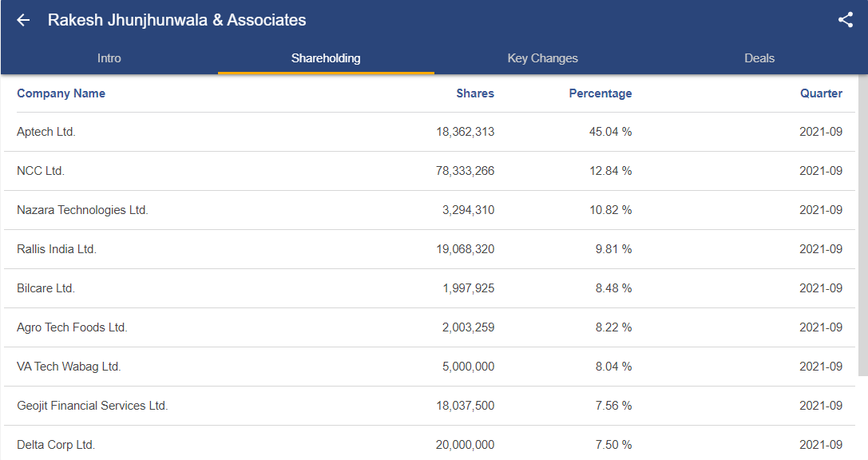The height and width of the screenshot is (460, 868).
Task: Click shares value 18,362,313
Action: [x=465, y=132]
